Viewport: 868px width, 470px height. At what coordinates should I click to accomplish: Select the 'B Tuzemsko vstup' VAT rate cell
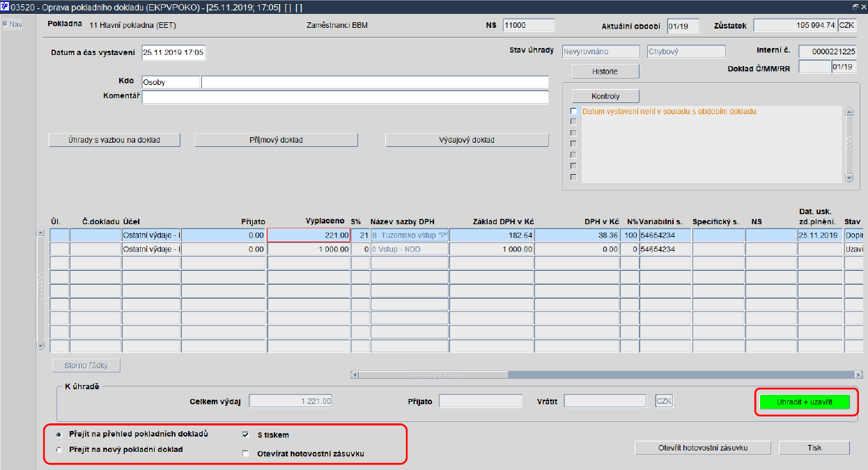410,235
